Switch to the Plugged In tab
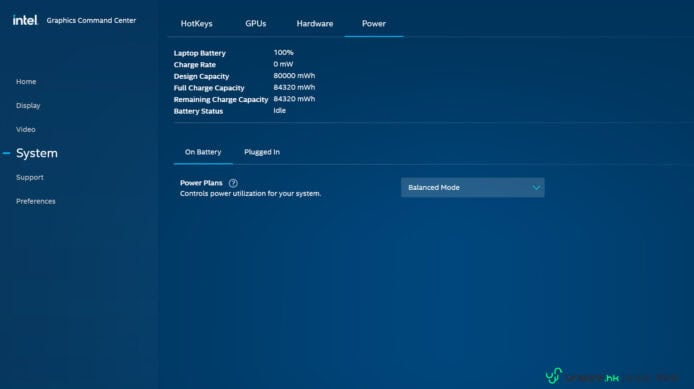The height and width of the screenshot is (389, 694). (x=262, y=152)
